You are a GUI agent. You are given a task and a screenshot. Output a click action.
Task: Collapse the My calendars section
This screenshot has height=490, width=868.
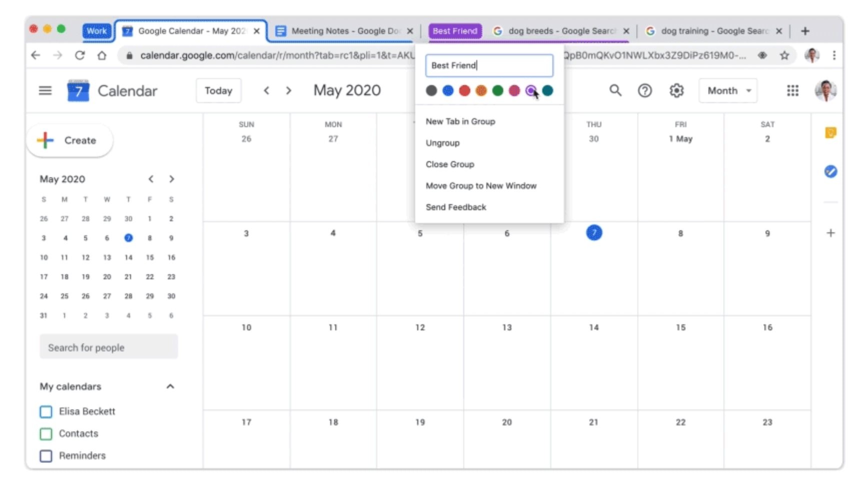[170, 386]
